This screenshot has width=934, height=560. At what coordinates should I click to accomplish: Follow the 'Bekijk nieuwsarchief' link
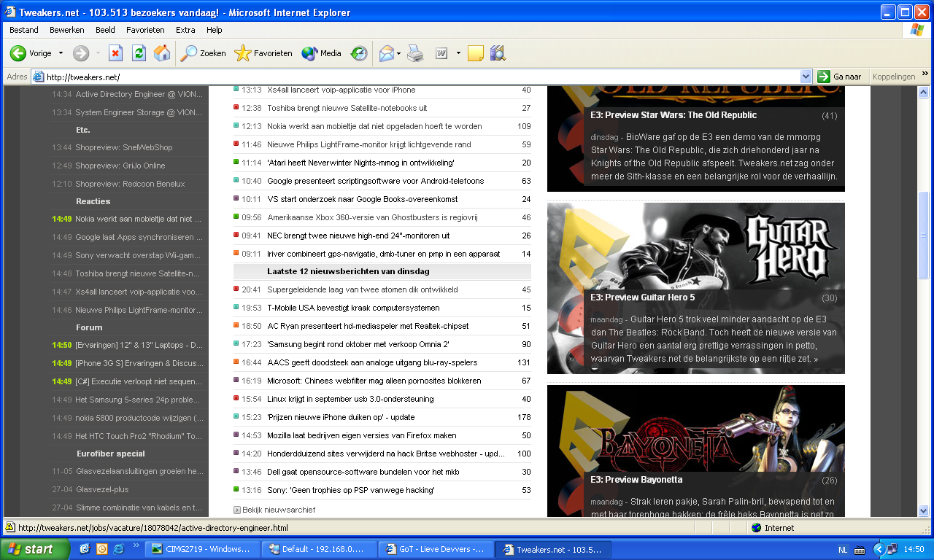278,510
